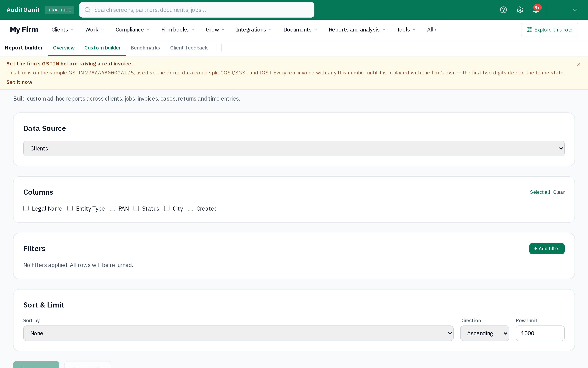588x368 pixels.
Task: Open the Clients menu
Action: tap(63, 30)
